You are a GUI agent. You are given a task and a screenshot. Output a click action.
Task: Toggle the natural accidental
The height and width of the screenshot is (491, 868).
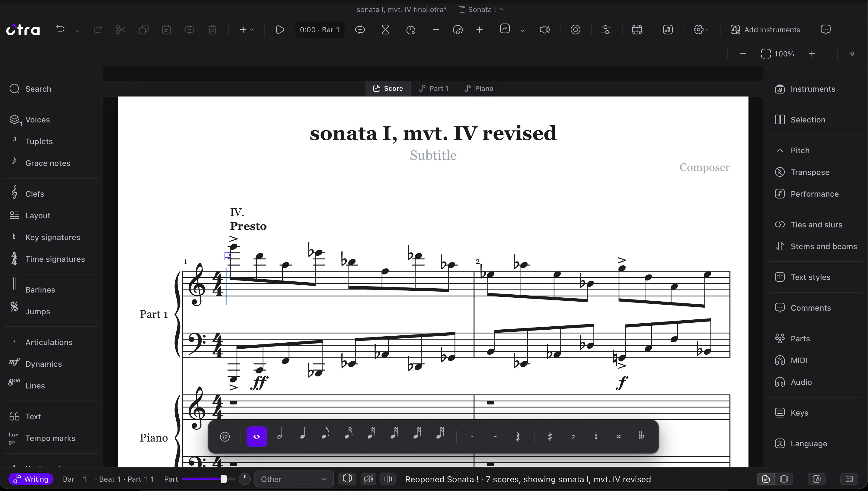[596, 437]
